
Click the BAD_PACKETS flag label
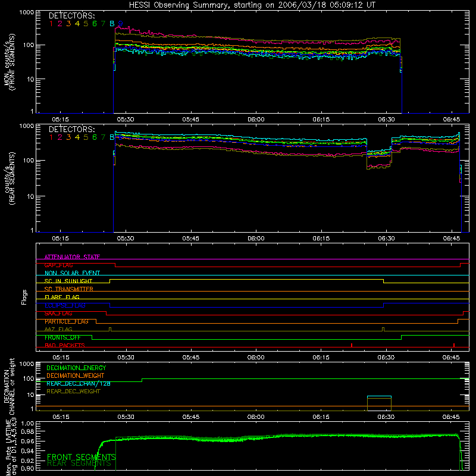click(x=65, y=345)
